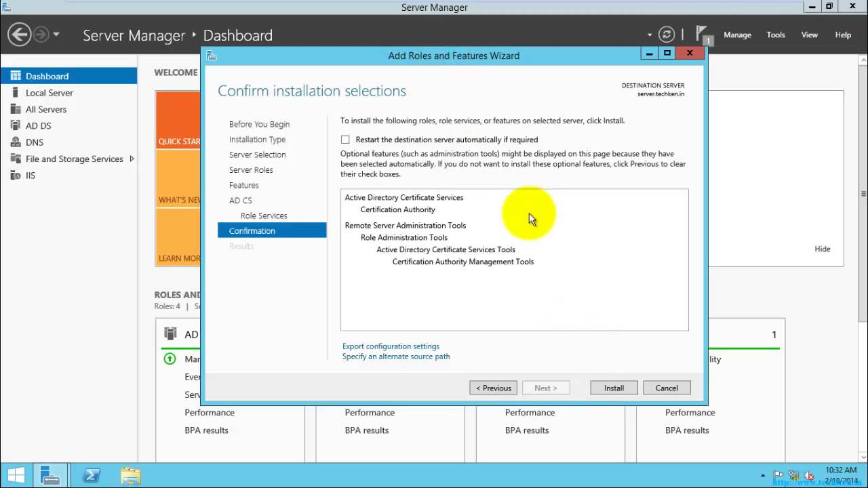Select the Confirmation wizard step
The width and height of the screenshot is (868, 488).
272,231
